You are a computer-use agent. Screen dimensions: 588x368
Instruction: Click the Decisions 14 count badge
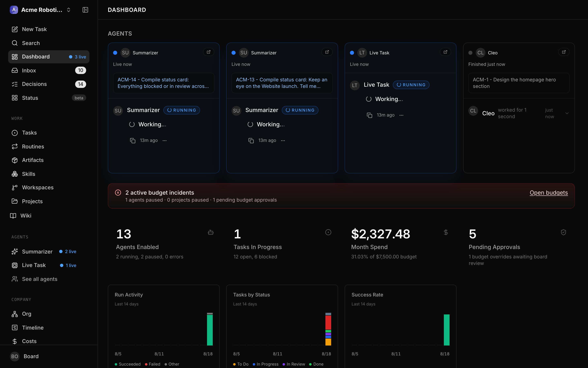coord(80,84)
